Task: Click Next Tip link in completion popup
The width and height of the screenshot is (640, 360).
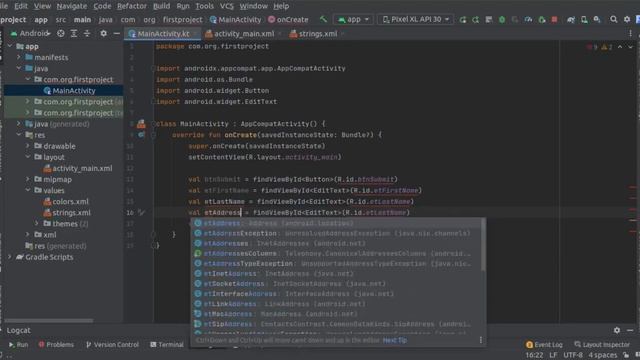Action: pyautogui.click(x=394, y=340)
